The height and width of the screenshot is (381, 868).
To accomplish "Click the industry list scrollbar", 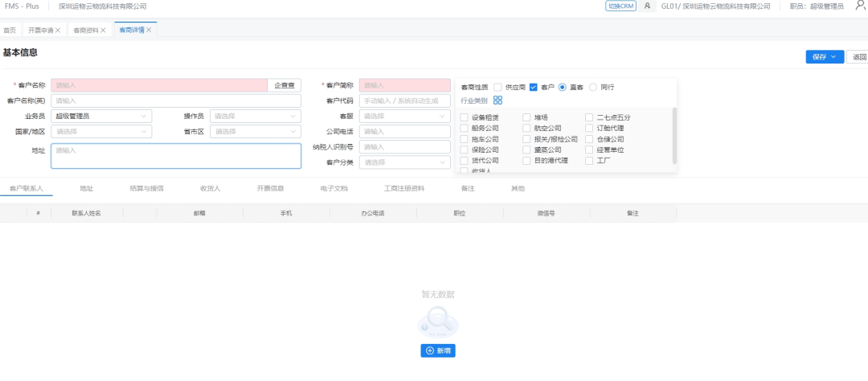I will [674, 136].
